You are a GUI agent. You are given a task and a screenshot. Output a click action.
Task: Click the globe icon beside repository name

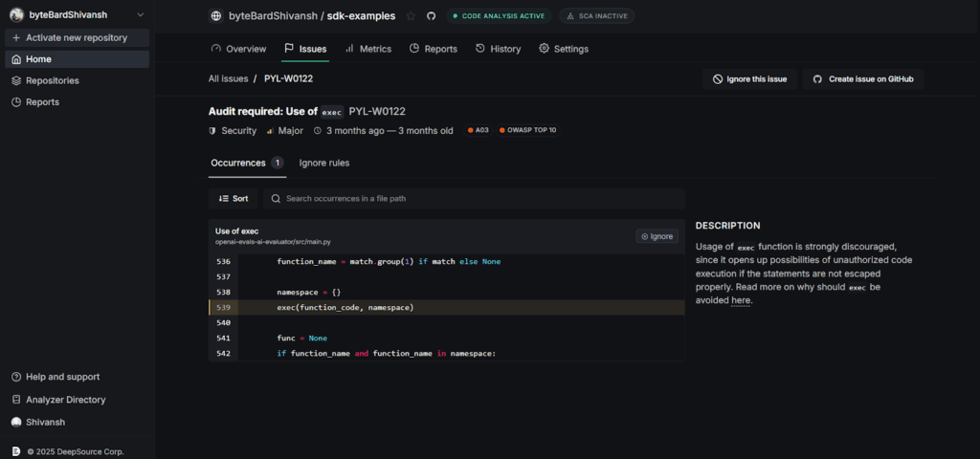(x=216, y=15)
